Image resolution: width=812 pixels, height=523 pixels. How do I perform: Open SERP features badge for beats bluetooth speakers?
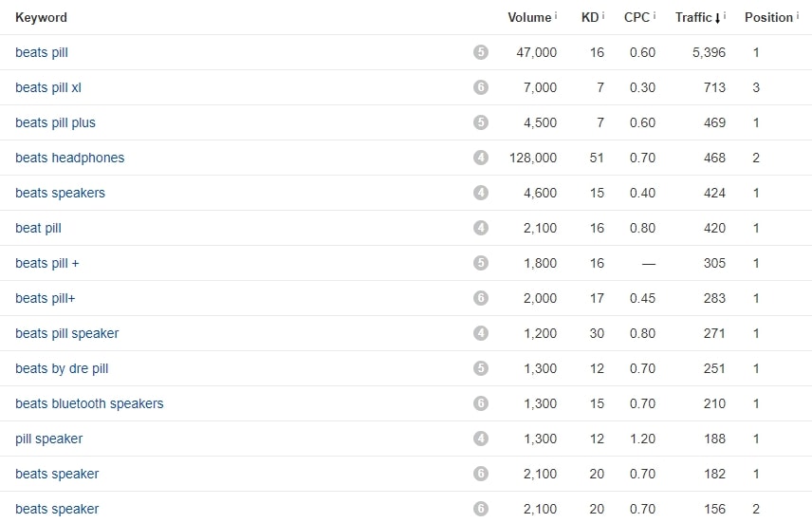pos(481,403)
